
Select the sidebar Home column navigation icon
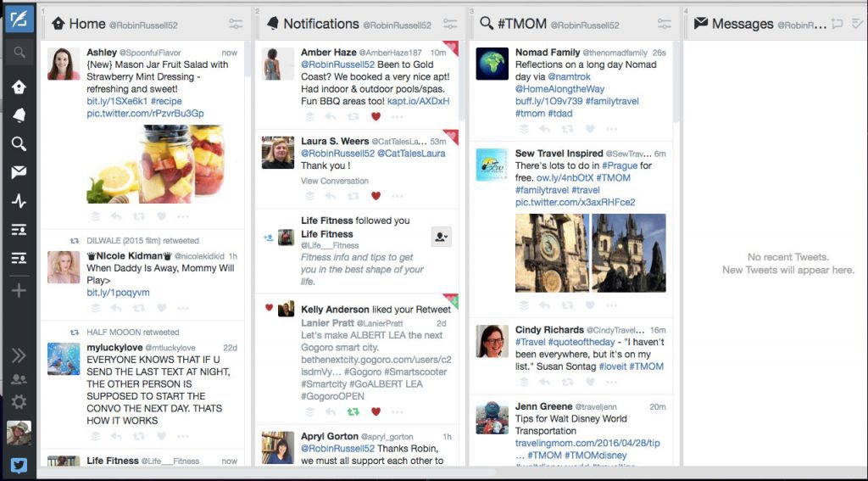click(19, 87)
